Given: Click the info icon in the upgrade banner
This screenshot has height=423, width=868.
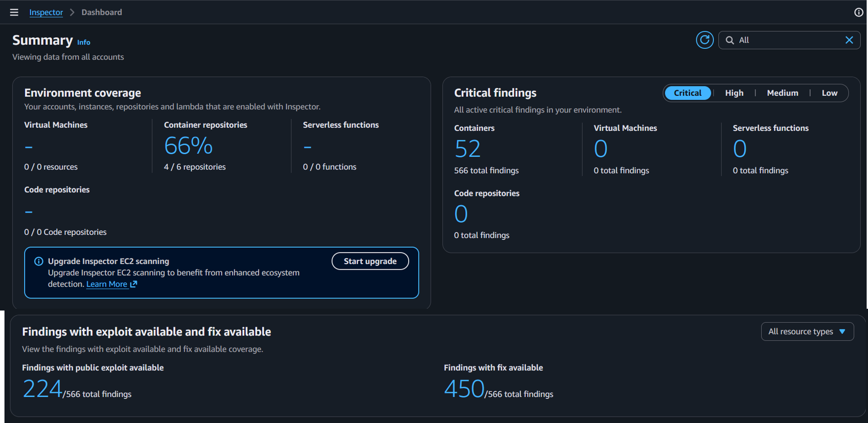Looking at the screenshot, I should click(x=39, y=261).
